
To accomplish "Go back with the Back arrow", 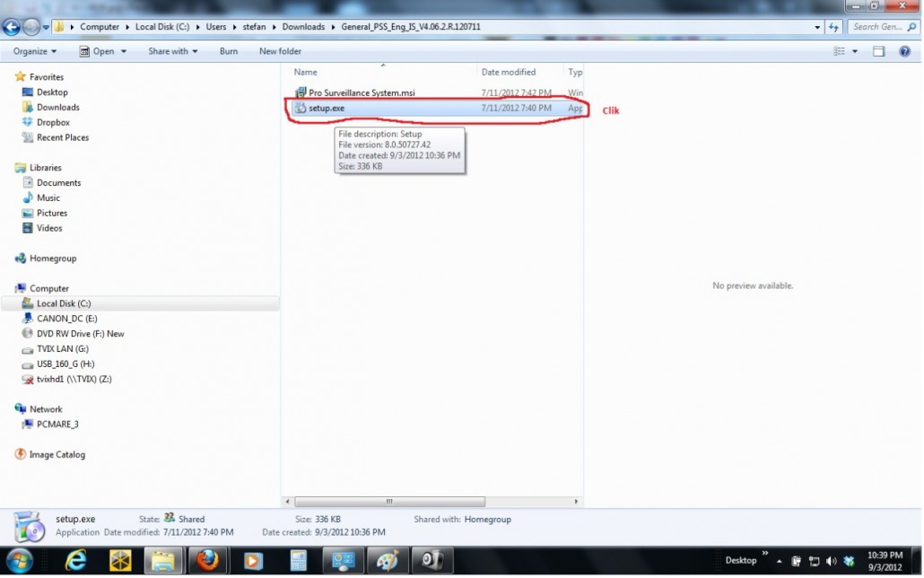I will click(13, 27).
